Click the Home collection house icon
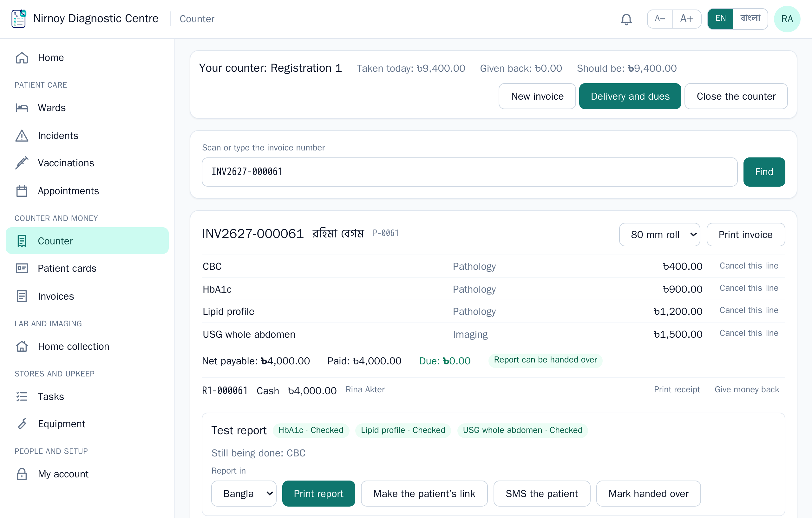Screen dimensions: 812x518 point(22,346)
